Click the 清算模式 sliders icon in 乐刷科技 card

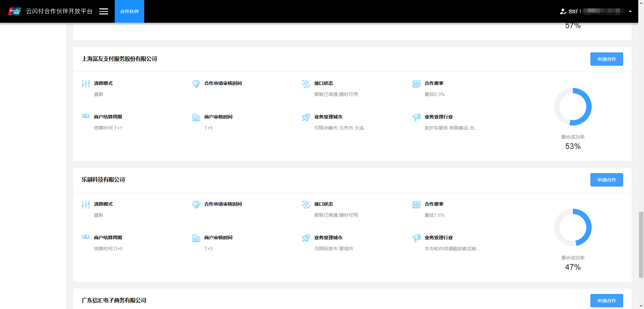point(86,205)
